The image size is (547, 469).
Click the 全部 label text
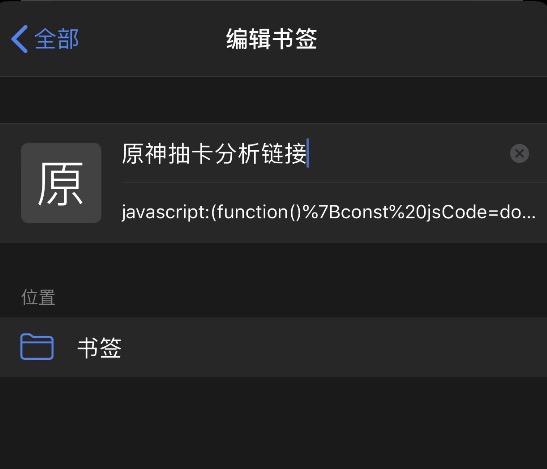click(x=57, y=39)
